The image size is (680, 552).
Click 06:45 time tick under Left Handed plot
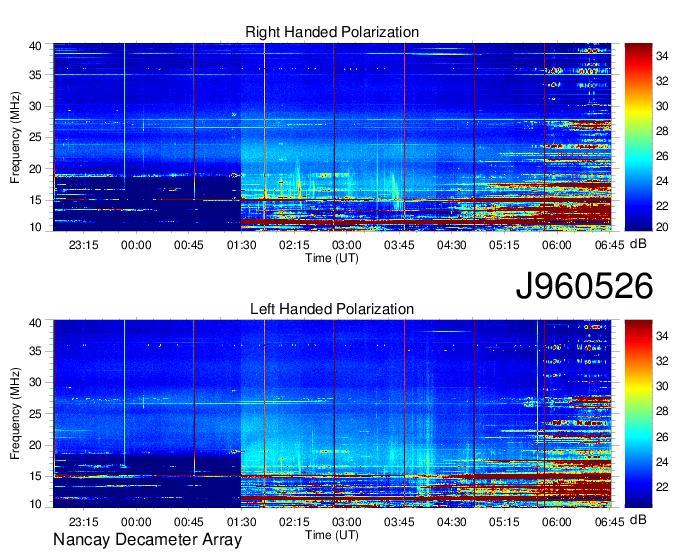click(609, 522)
